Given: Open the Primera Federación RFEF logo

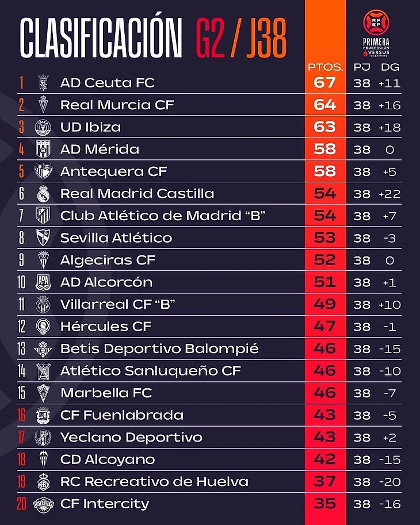Looking at the screenshot, I should pos(376,33).
